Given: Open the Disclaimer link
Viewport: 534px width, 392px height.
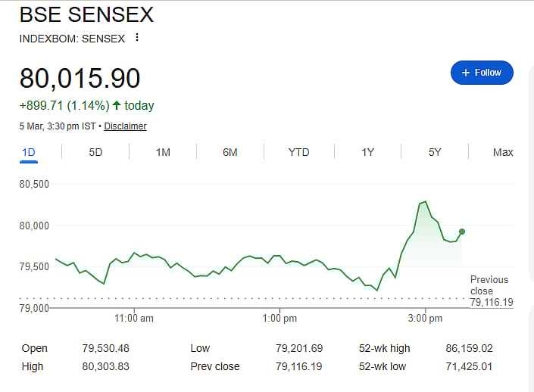Looking at the screenshot, I should 125,126.
